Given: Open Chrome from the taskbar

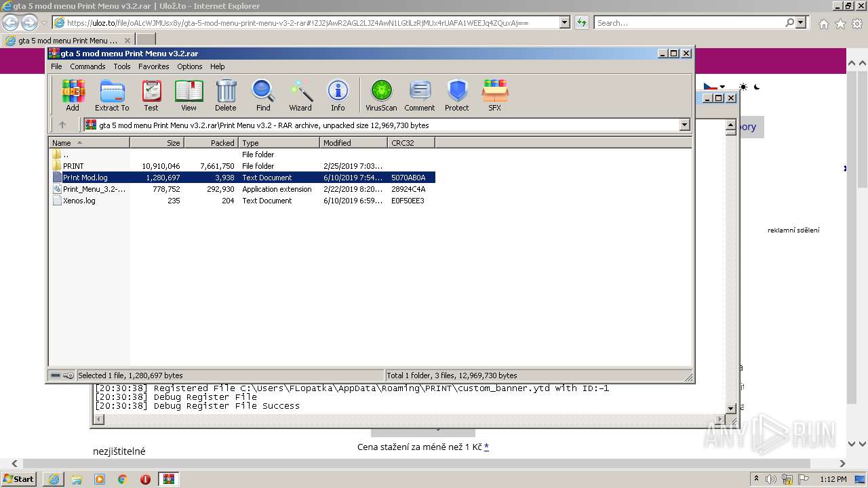Looking at the screenshot, I should tap(122, 479).
